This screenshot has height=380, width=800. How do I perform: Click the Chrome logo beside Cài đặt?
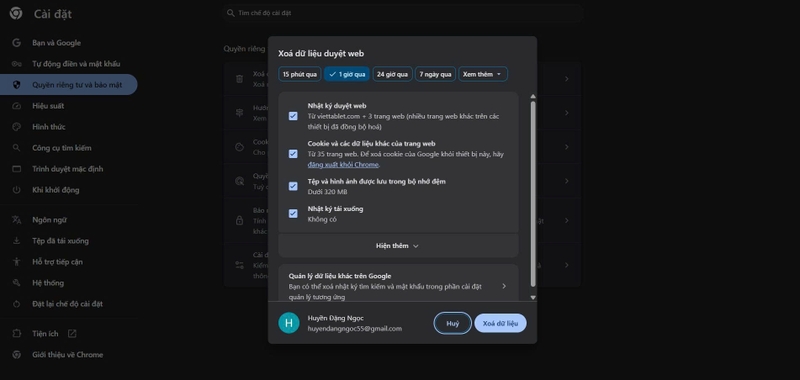tap(16, 14)
